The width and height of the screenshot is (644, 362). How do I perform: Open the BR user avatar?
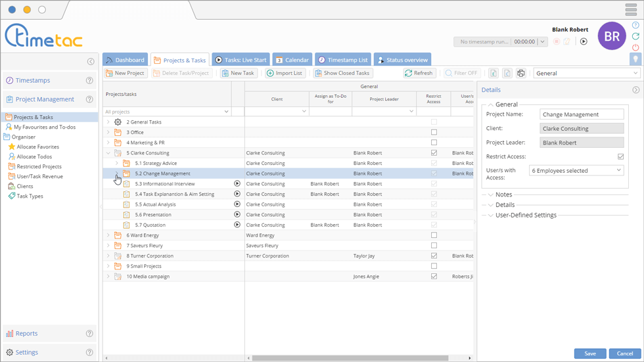pos(612,36)
